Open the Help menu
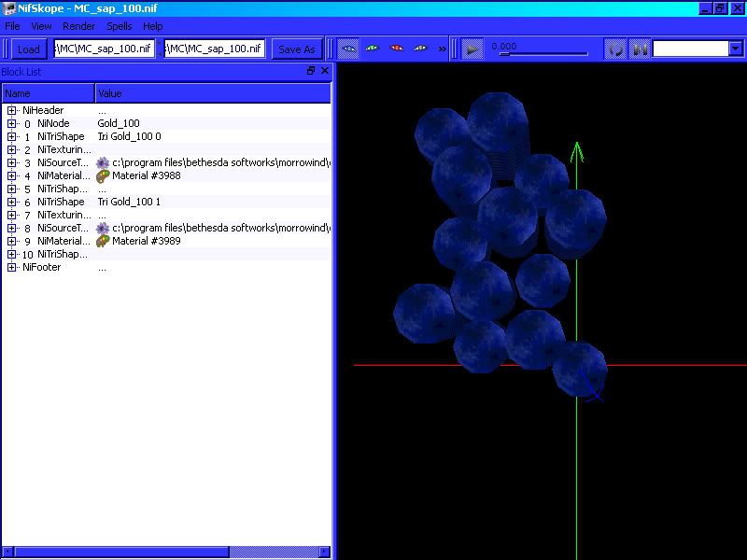 153,26
